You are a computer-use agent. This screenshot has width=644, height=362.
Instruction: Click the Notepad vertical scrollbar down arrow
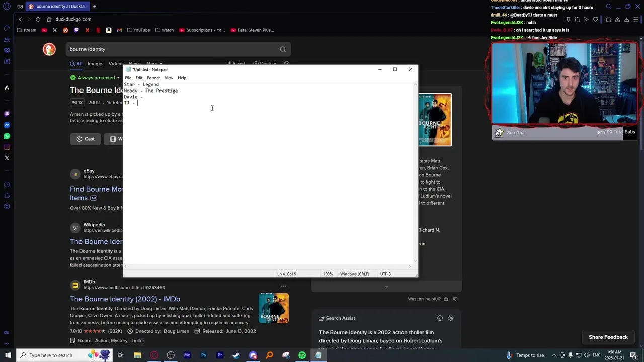[415, 261]
